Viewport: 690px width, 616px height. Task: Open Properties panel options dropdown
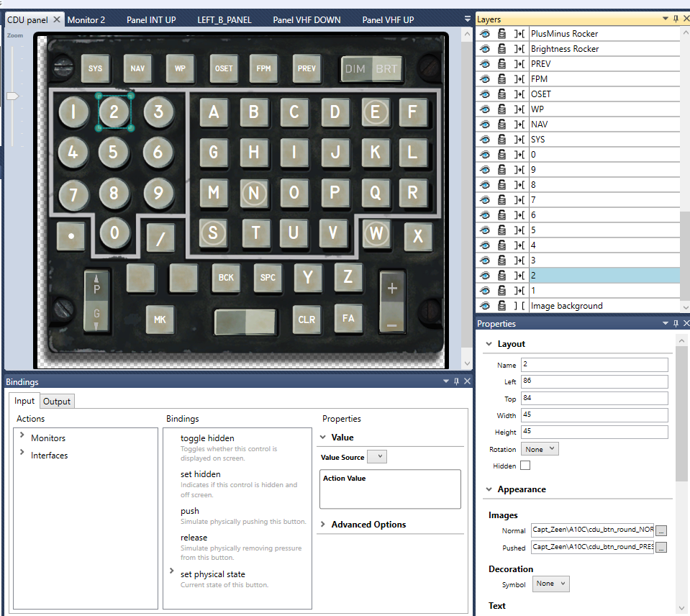666,323
